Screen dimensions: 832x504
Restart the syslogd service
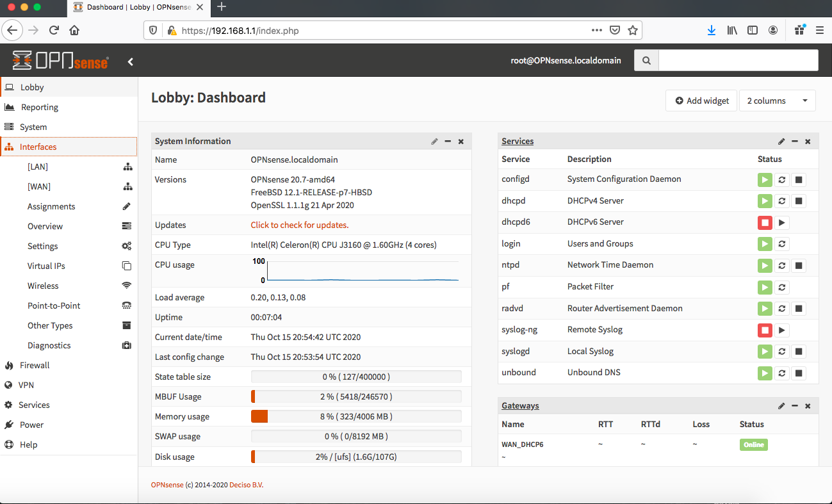click(x=782, y=352)
